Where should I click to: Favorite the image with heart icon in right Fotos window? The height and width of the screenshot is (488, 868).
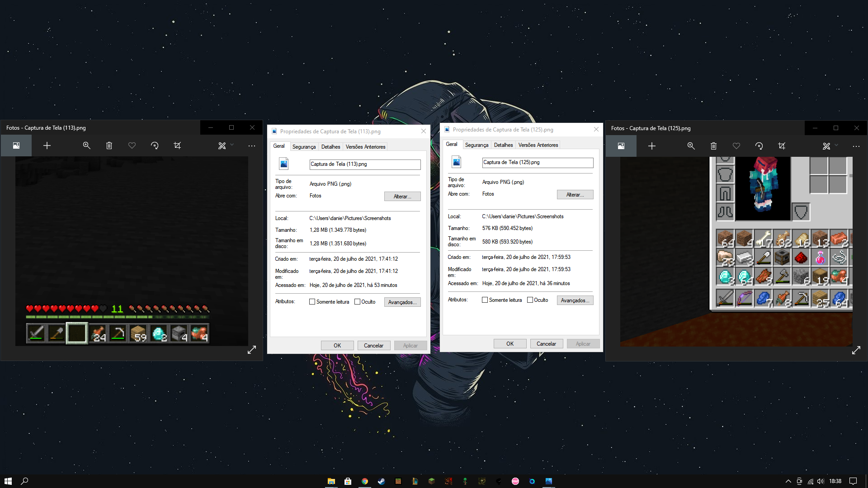click(736, 146)
